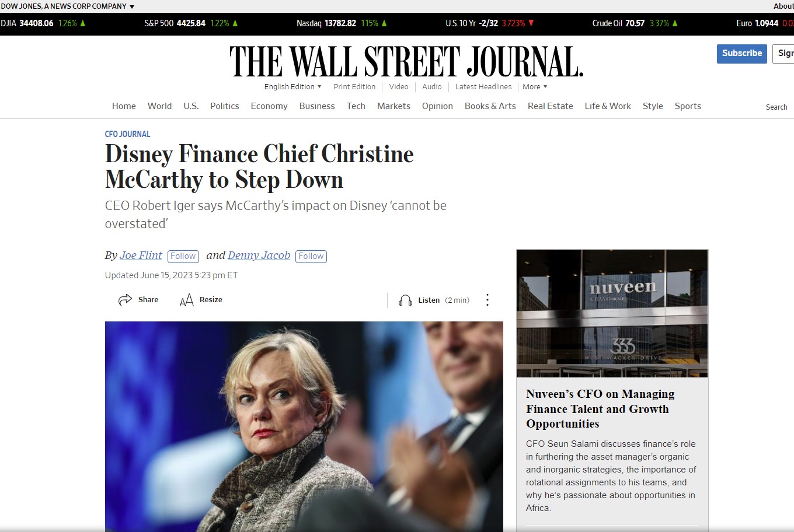
Task: Expand the Dow Jones News Corp dropdown
Action: tap(68, 6)
